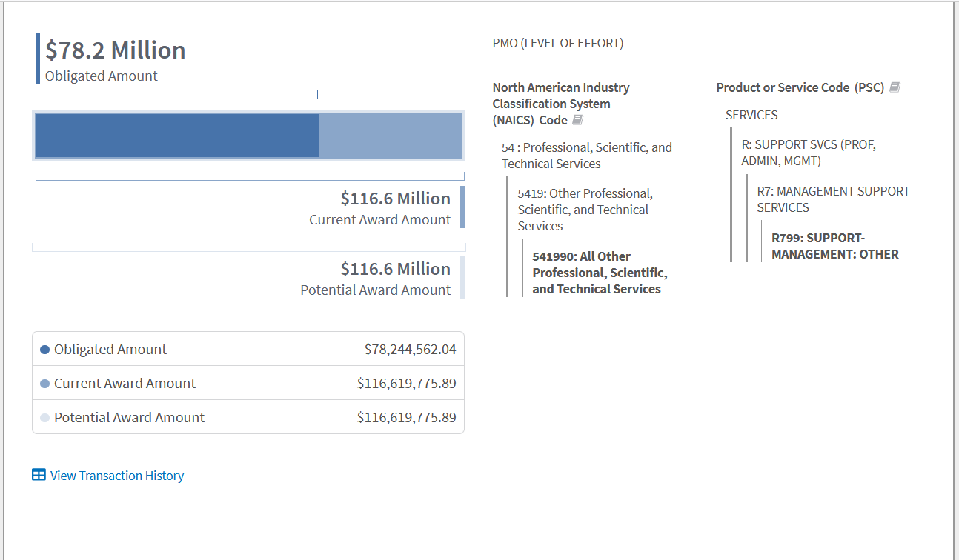Select R799: SUPPORT-MANAGEMENT: OTHER

click(835, 246)
